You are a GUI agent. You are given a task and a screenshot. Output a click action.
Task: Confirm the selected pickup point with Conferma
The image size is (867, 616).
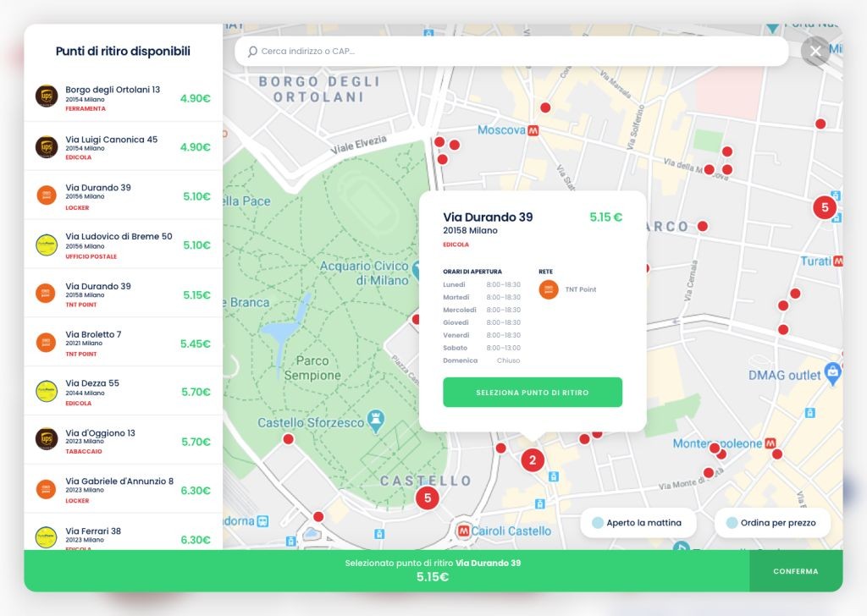click(796, 571)
